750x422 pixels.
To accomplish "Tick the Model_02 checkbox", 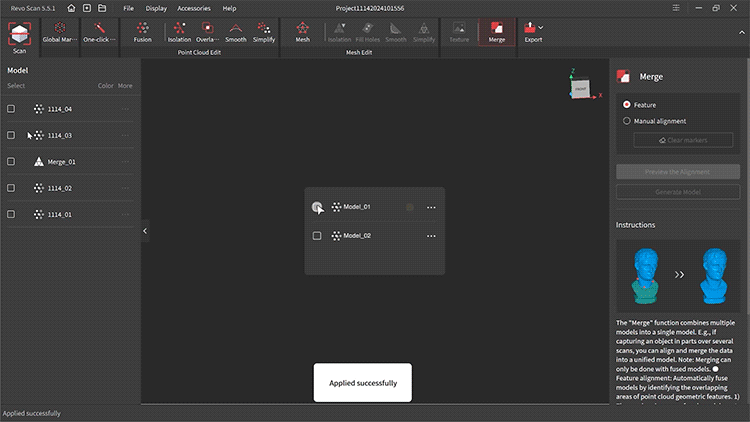I will [x=317, y=236].
